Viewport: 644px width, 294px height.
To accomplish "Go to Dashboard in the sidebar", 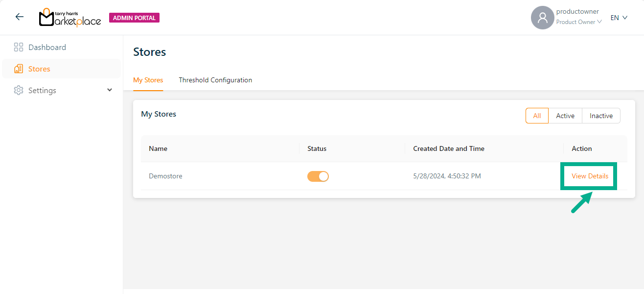I will click(47, 48).
